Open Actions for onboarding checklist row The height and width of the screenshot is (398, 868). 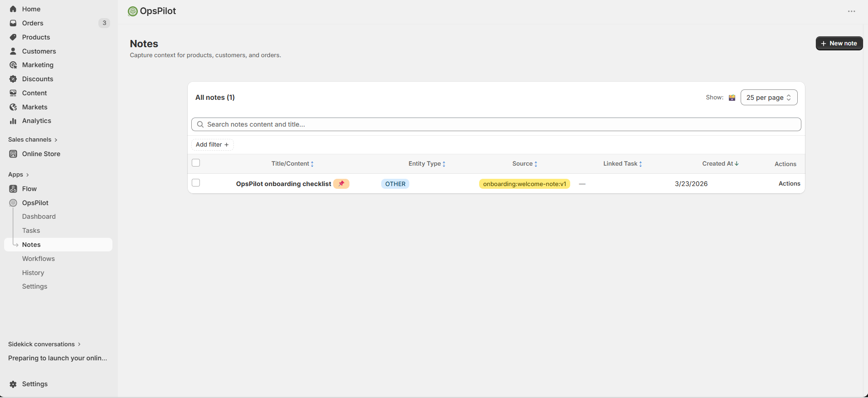point(789,184)
